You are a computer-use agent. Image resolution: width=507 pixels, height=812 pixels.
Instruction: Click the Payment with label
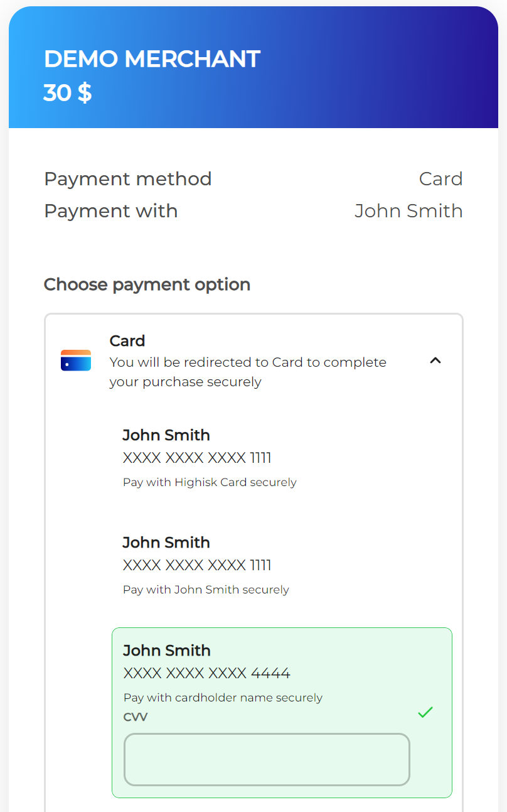111,211
